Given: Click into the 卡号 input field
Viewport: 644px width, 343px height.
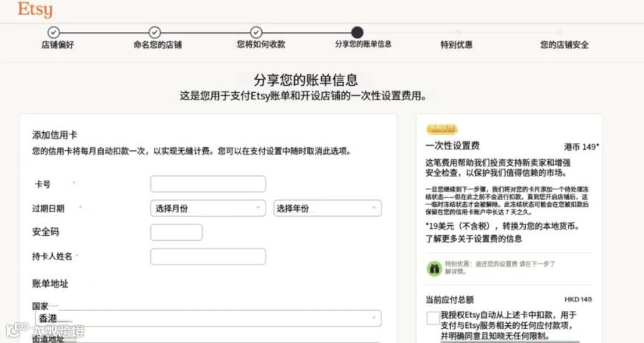Looking at the screenshot, I should [x=208, y=184].
